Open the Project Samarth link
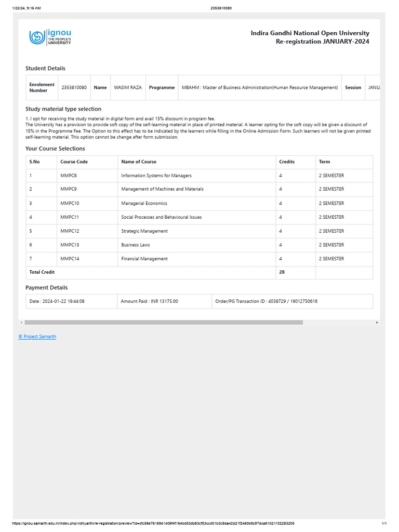399x532 pixels. (37, 337)
